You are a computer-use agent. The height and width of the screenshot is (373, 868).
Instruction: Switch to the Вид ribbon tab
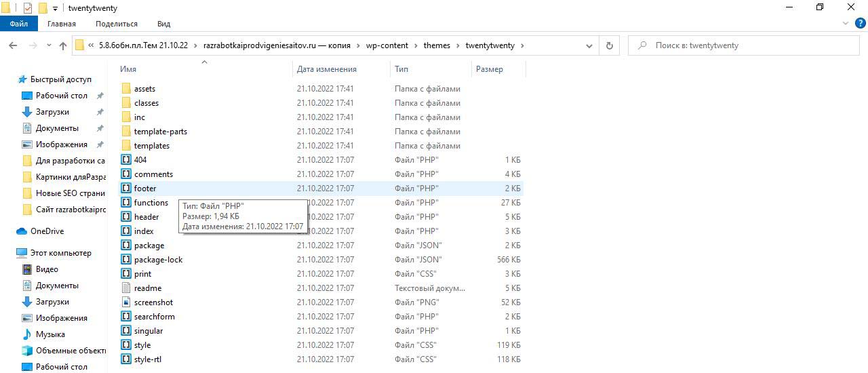[163, 24]
